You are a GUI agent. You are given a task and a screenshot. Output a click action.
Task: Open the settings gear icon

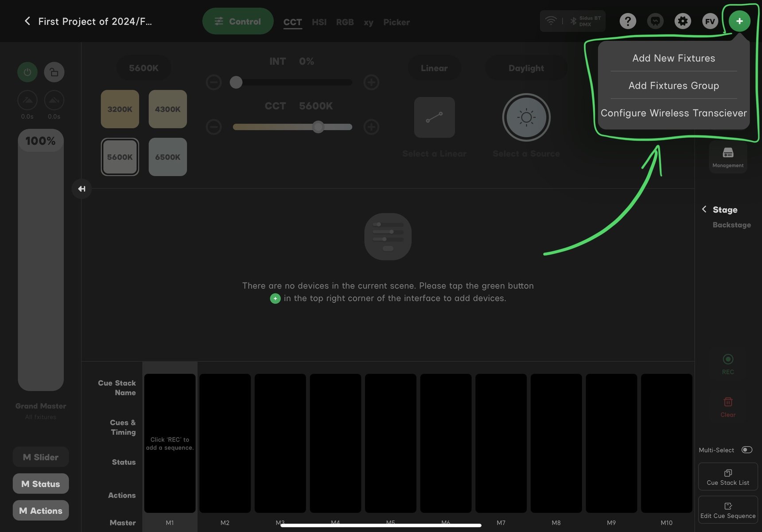click(682, 21)
